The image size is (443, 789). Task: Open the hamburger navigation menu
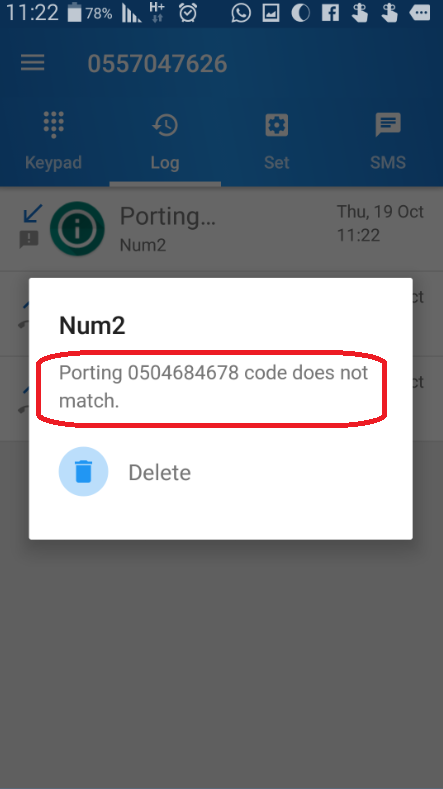[33, 63]
